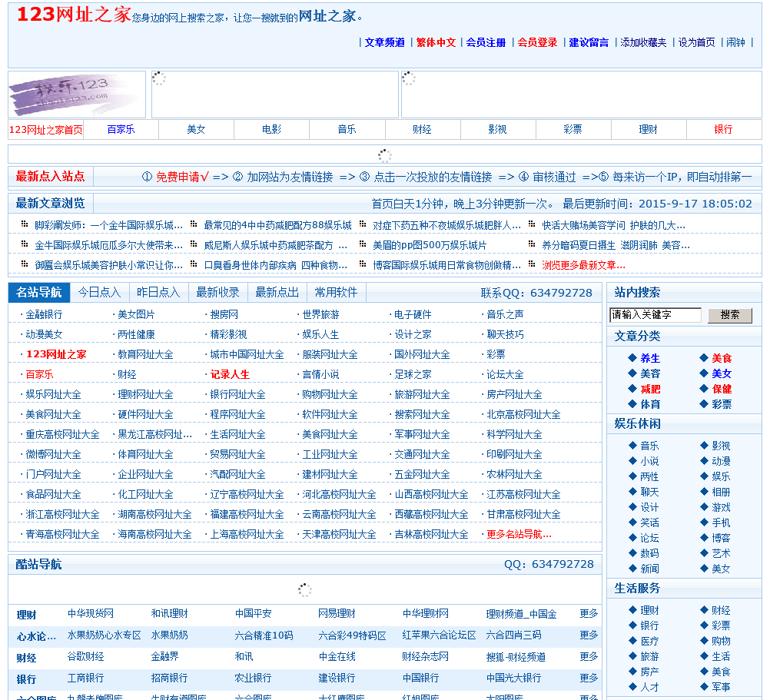Open 游戏 in 娱乐休闲 section
770x700 pixels.
pyautogui.click(x=721, y=508)
